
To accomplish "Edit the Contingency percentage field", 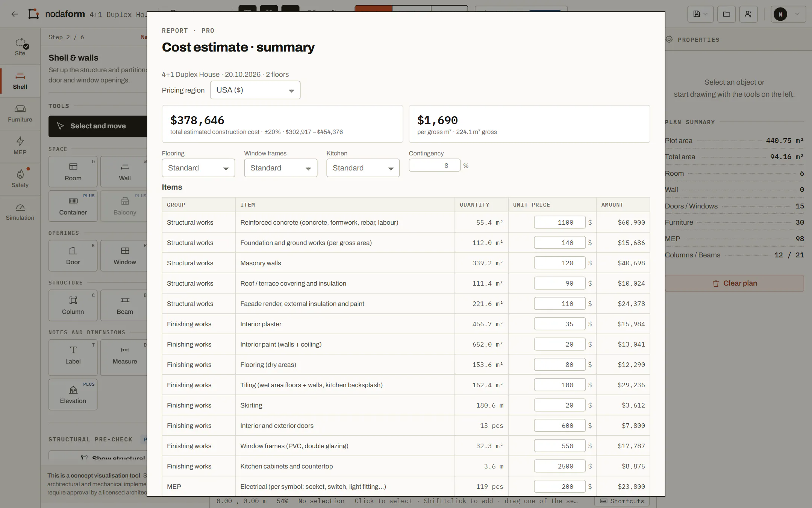I will coord(435,165).
